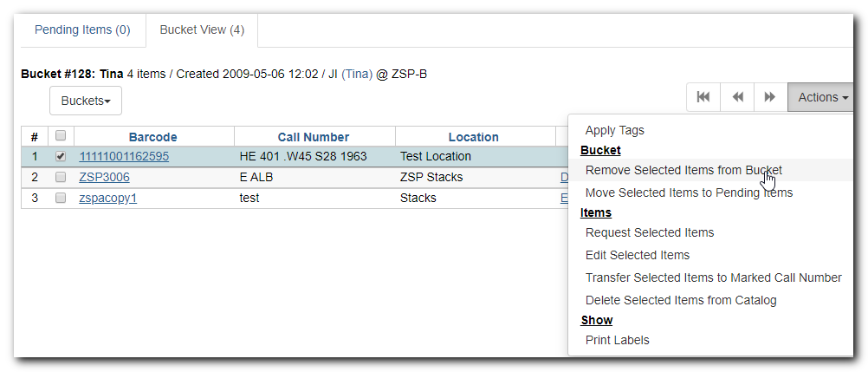Select Edit Selected Items option

(x=638, y=255)
